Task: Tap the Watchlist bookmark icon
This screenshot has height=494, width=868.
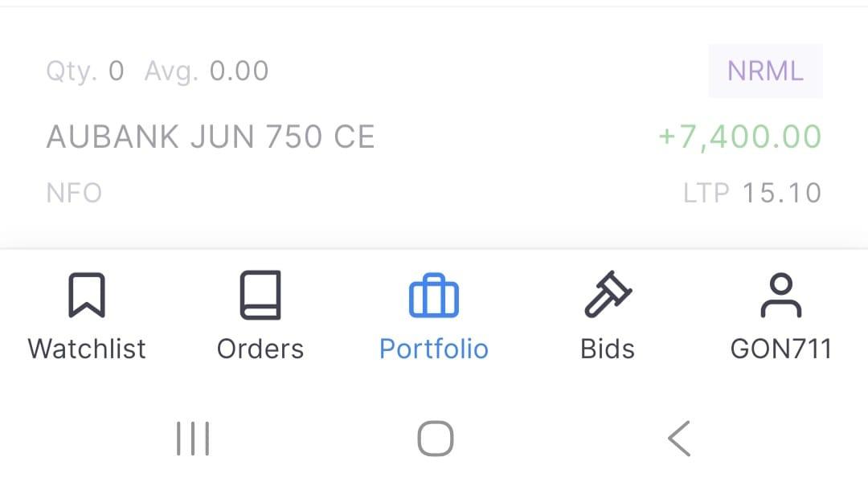Action: point(87,295)
